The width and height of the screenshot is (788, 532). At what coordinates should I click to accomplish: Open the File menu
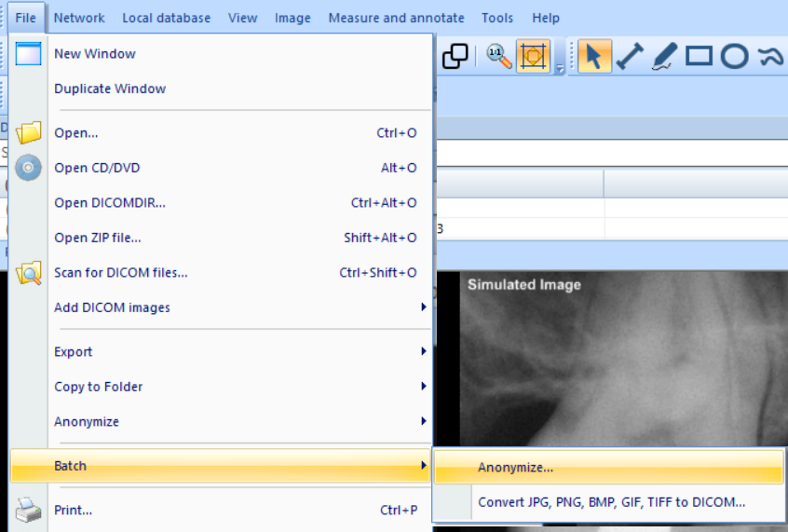[26, 18]
